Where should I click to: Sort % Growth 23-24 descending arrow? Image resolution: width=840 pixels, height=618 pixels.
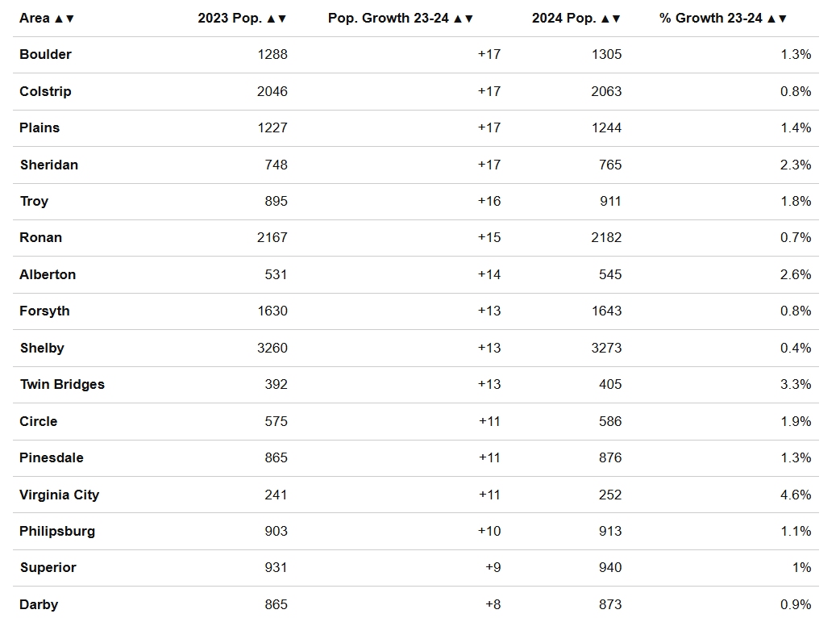pos(782,19)
